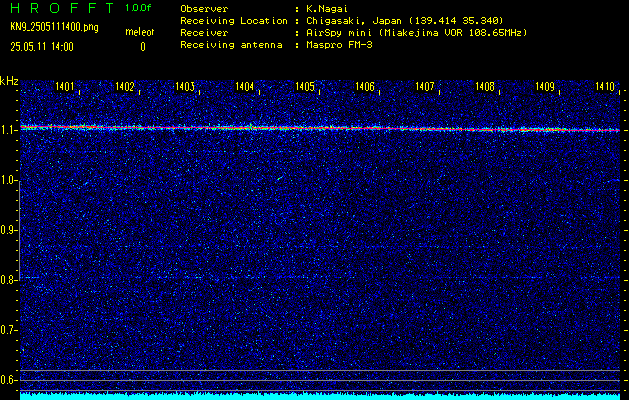Click the 1408 time marker
The image size is (629, 400).
click(485, 86)
